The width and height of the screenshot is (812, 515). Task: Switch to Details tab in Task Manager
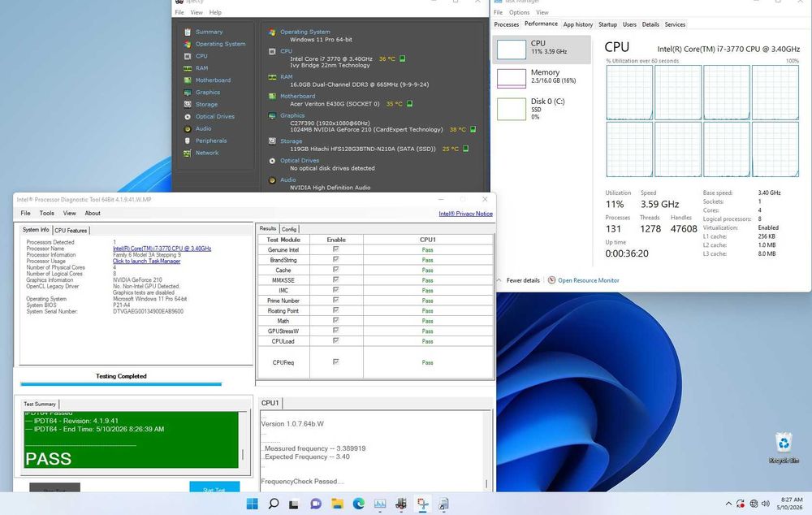click(650, 24)
